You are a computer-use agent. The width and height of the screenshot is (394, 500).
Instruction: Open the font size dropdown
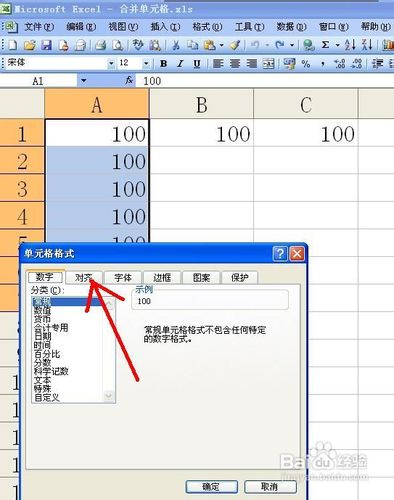tap(146, 63)
